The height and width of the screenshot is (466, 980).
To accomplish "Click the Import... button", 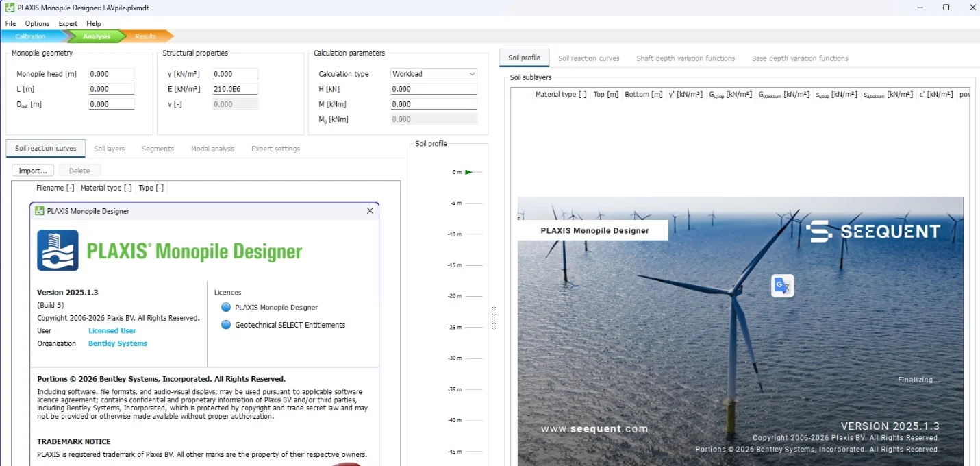I will click(x=33, y=171).
